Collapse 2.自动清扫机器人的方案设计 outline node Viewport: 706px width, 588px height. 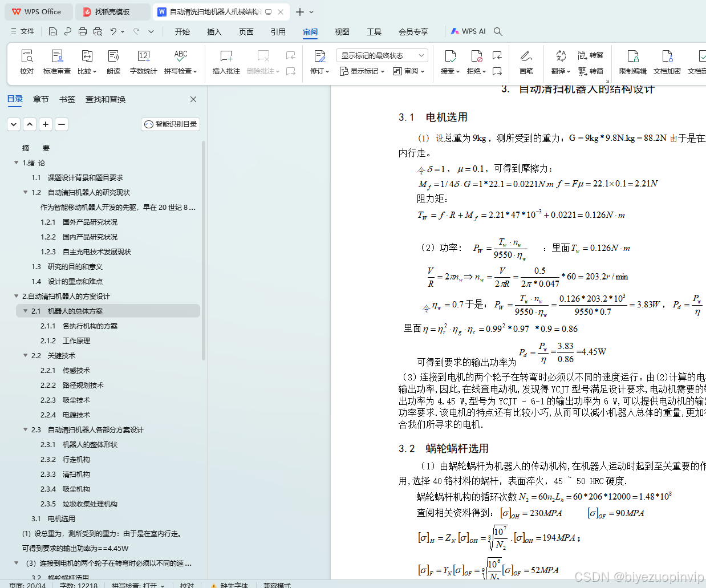pyautogui.click(x=16, y=296)
